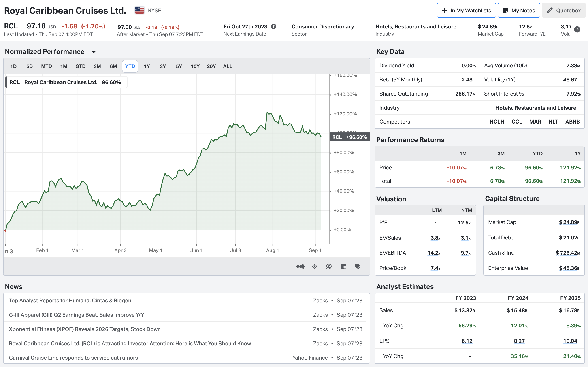Click FY 2025 EPS estimate 10.04
Image resolution: width=588 pixels, height=367 pixels.
click(x=570, y=341)
